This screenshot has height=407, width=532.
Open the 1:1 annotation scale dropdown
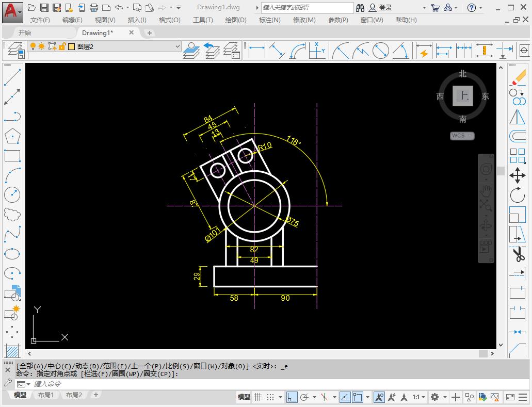(424, 397)
